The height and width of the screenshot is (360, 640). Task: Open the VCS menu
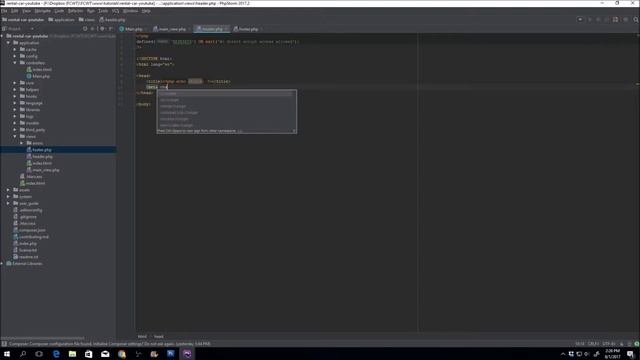click(x=116, y=11)
